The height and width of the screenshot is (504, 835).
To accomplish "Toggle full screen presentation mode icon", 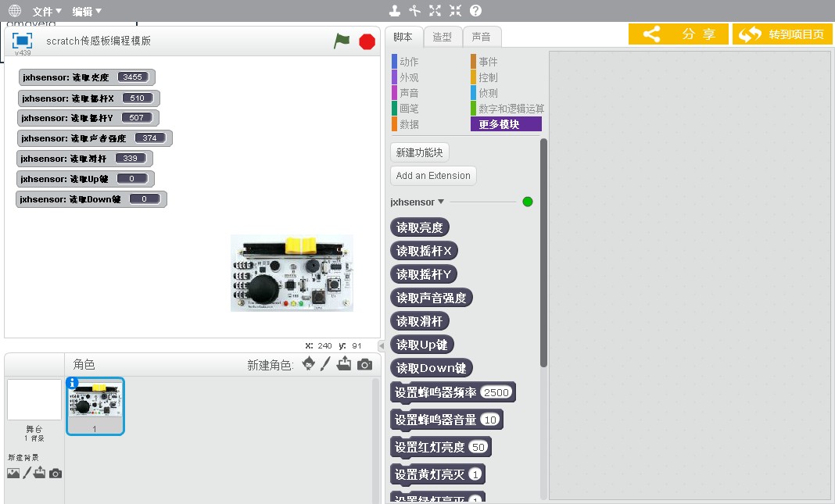I will click(23, 41).
